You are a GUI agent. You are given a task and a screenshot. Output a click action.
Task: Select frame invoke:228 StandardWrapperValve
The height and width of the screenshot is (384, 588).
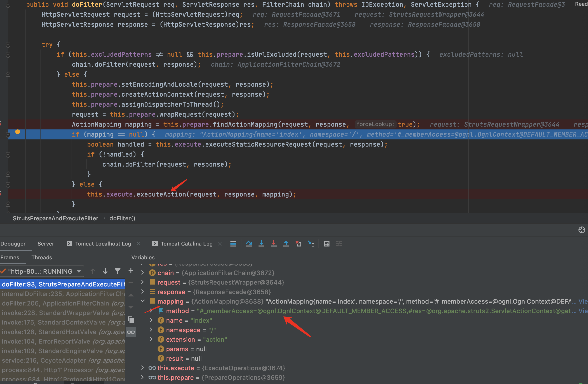(63, 313)
